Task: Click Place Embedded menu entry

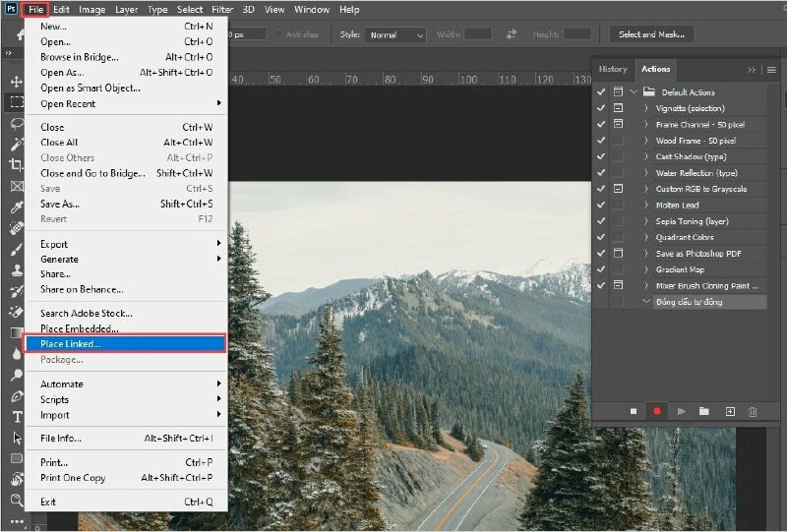Action: tap(79, 328)
